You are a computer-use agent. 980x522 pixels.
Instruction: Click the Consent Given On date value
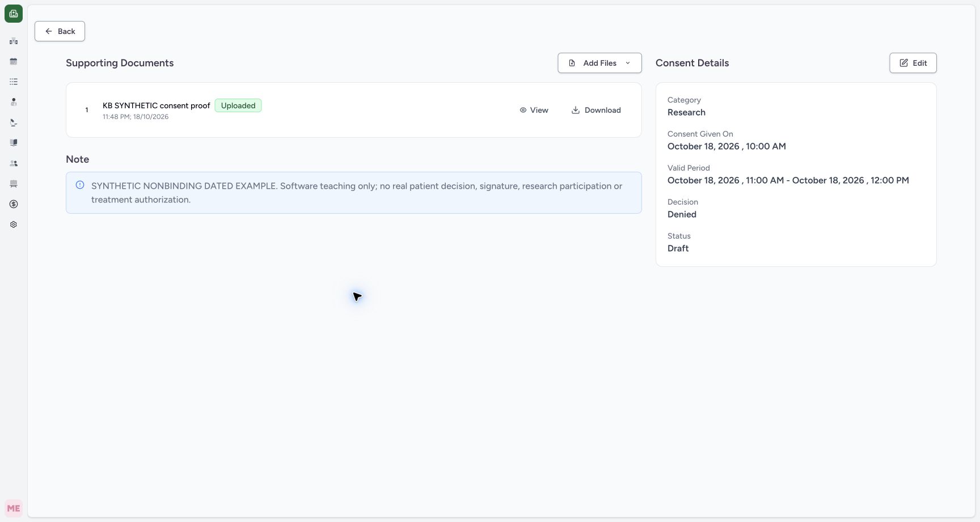click(726, 146)
